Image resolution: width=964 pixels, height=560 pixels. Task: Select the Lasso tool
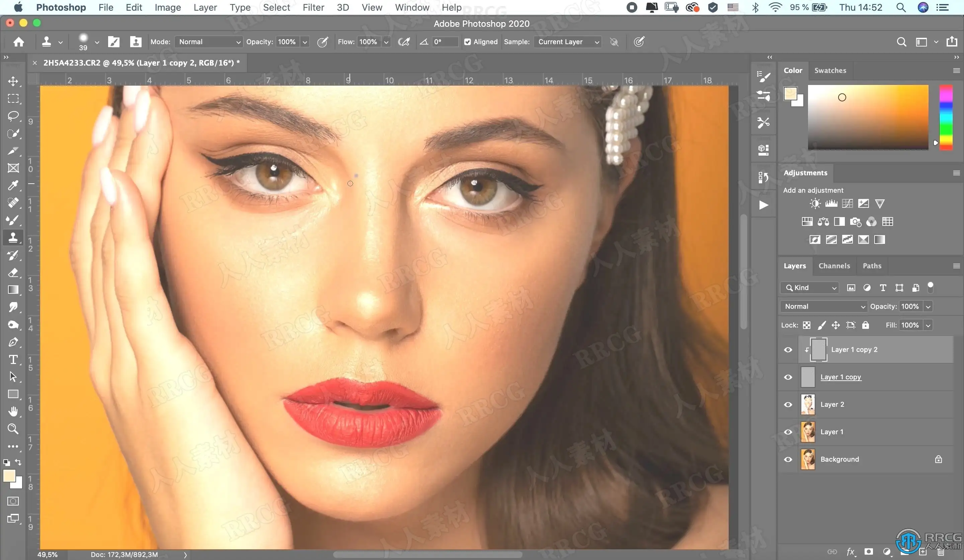click(13, 116)
